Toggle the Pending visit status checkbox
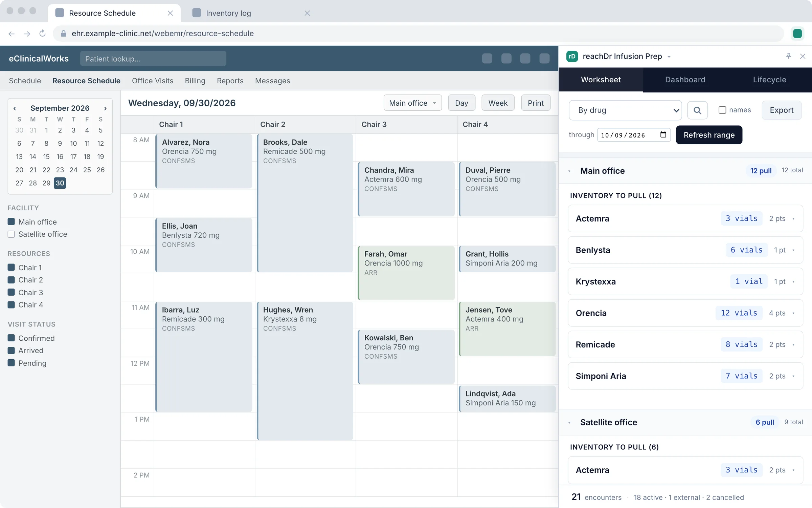 click(11, 363)
